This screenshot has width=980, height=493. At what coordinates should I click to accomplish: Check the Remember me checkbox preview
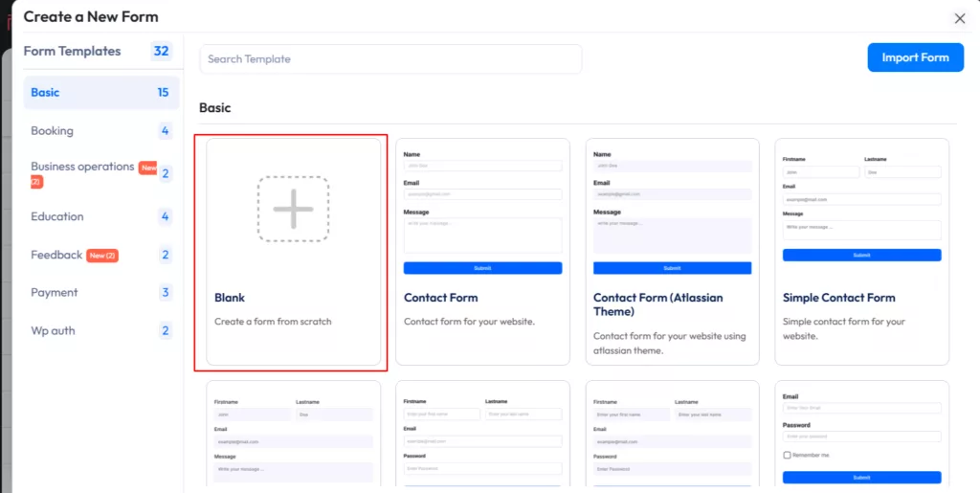787,455
